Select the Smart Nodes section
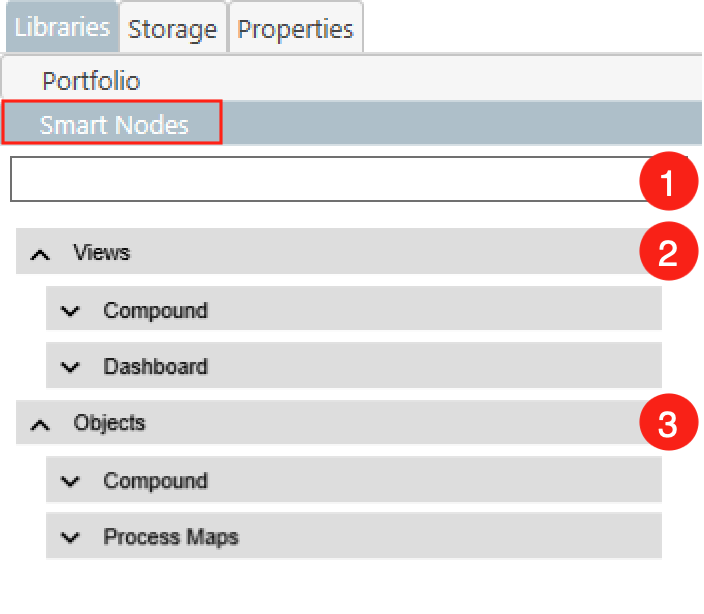Screen dimensions: 704x614 pyautogui.click(x=112, y=125)
